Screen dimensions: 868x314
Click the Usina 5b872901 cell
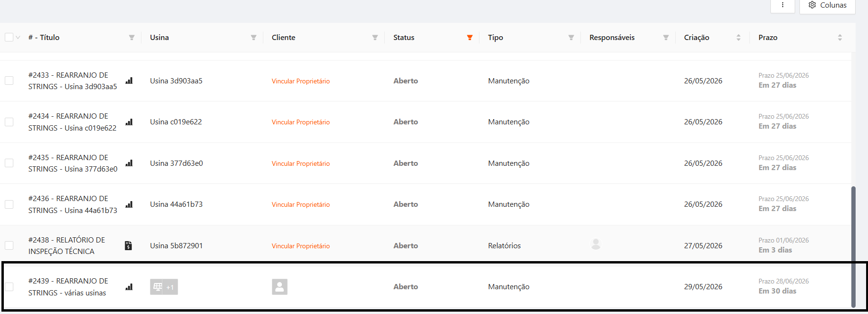tap(176, 246)
